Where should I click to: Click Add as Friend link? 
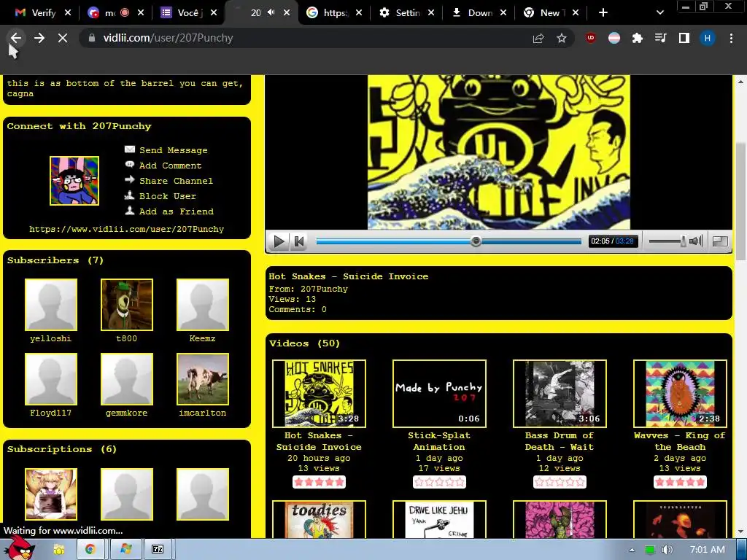point(177,211)
